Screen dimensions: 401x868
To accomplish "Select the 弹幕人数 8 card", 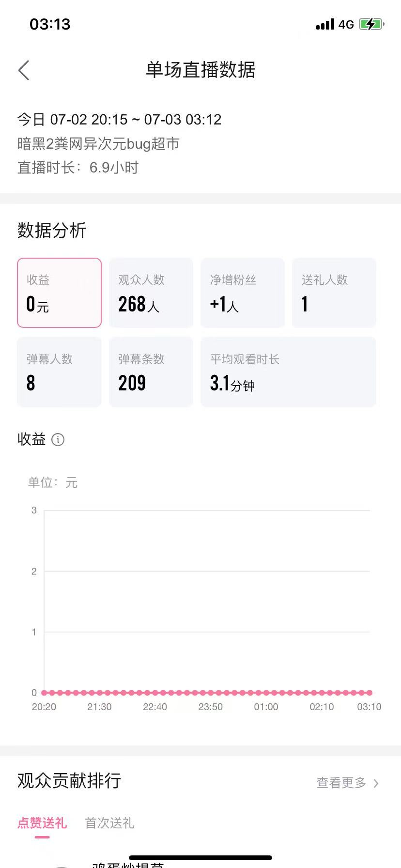I will (59, 372).
